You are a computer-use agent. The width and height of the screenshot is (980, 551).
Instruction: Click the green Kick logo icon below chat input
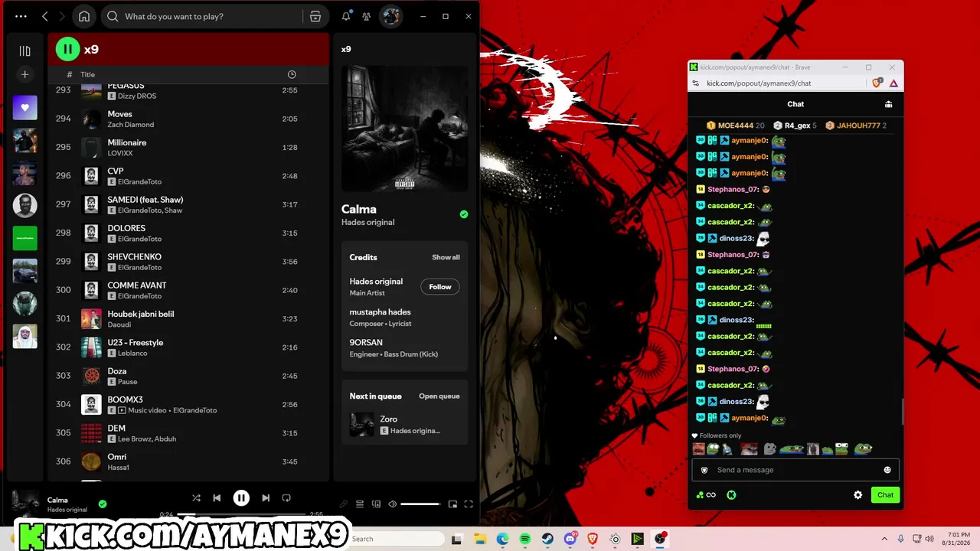(731, 495)
